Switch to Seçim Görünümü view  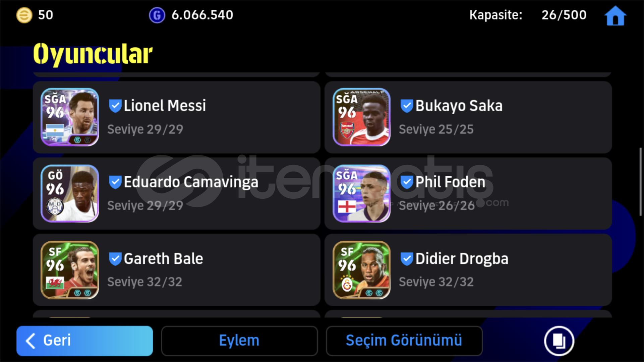click(404, 341)
